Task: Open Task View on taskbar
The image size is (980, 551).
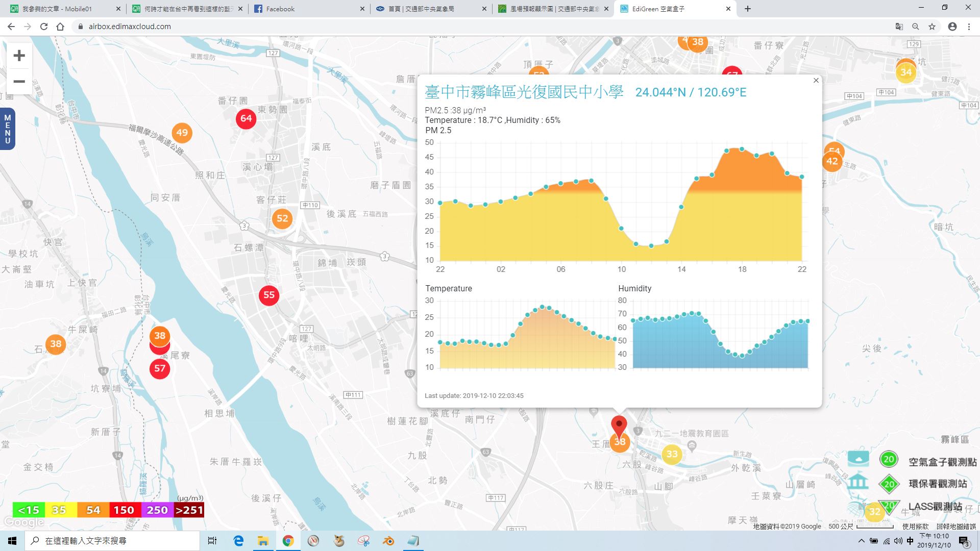Action: click(x=212, y=541)
